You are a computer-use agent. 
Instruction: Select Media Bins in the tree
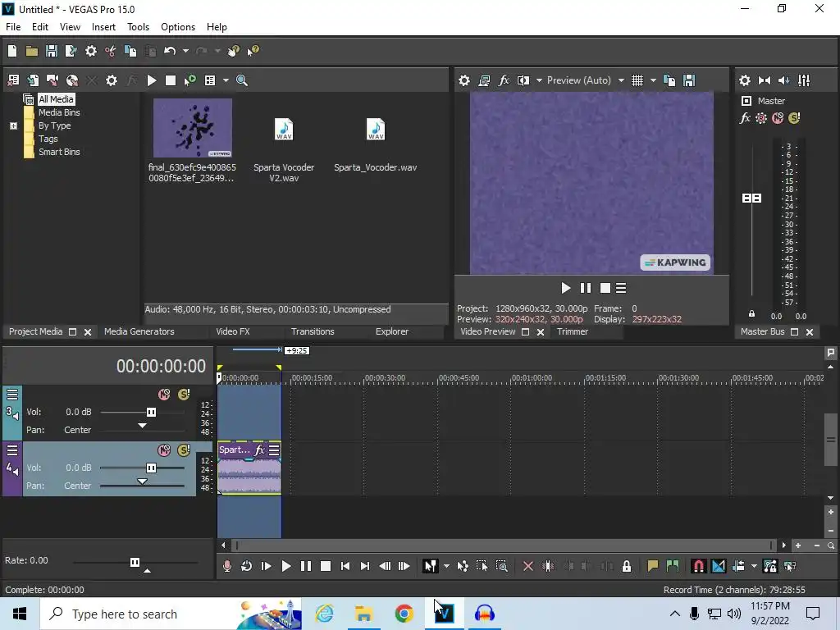pyautogui.click(x=59, y=112)
